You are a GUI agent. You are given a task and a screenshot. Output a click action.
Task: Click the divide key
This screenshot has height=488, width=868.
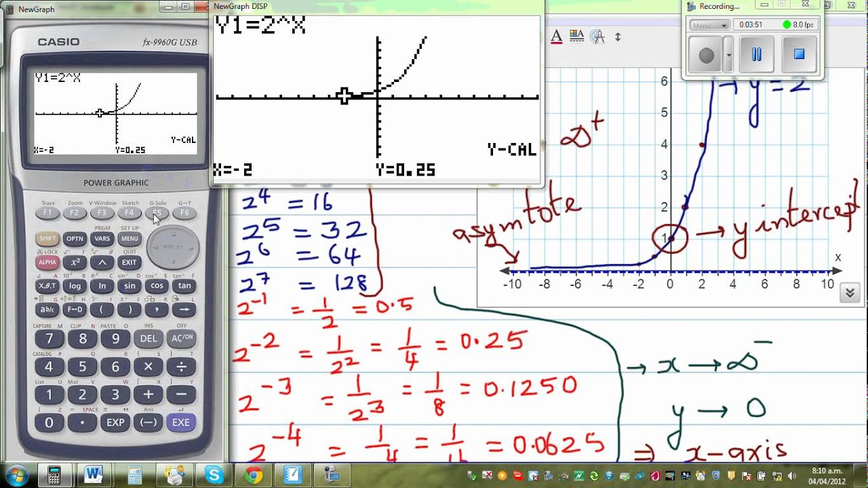coord(181,367)
